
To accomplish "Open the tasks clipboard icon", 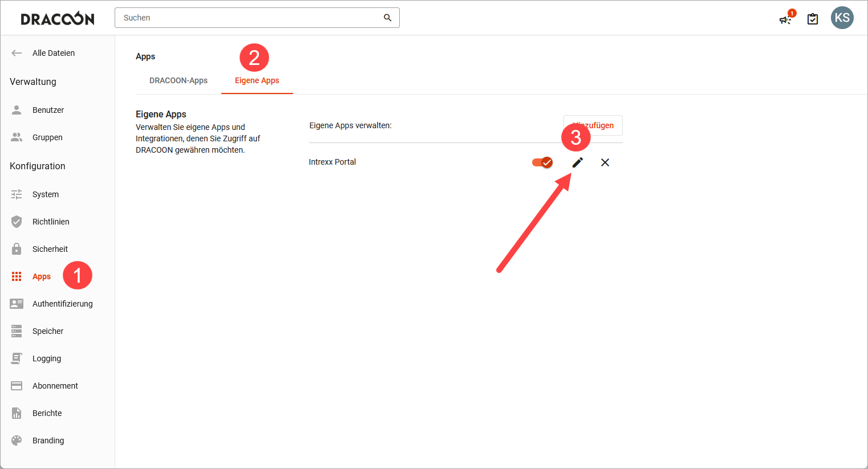I will (x=813, y=19).
